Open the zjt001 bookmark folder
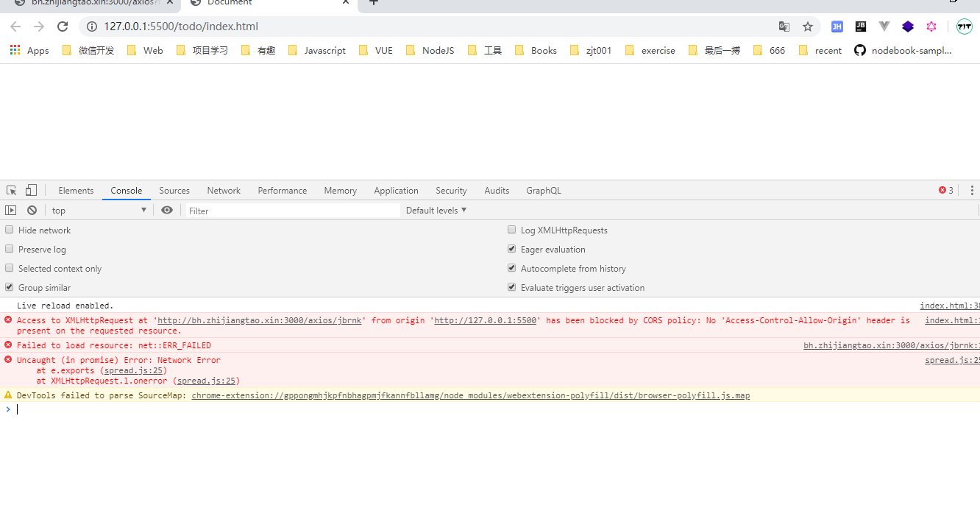The width and height of the screenshot is (980, 508). click(x=591, y=50)
